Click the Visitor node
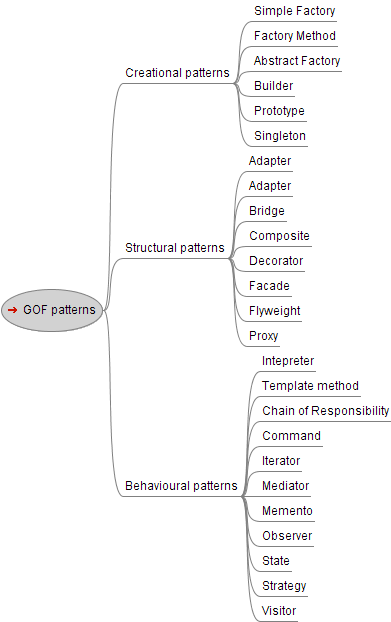Screen dimensions: 391x622 tap(279, 610)
